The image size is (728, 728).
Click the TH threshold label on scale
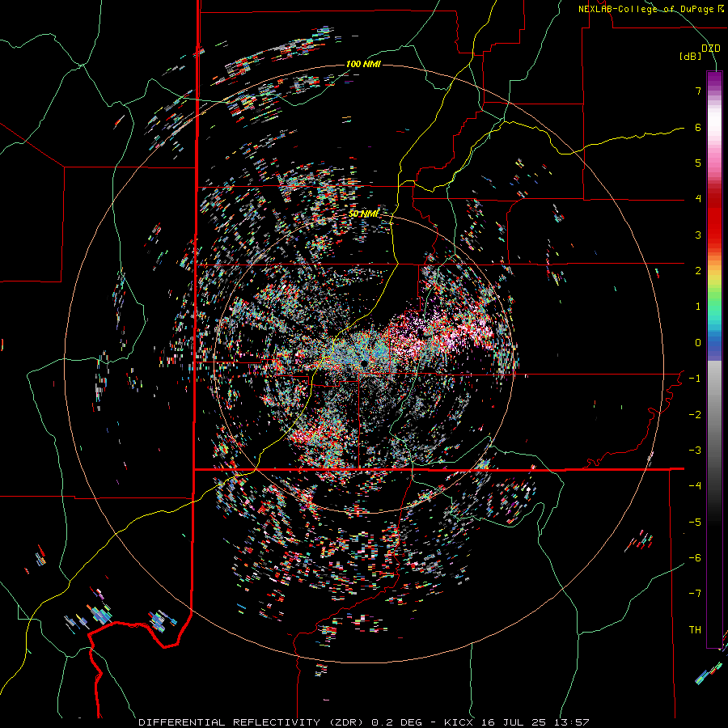(695, 630)
